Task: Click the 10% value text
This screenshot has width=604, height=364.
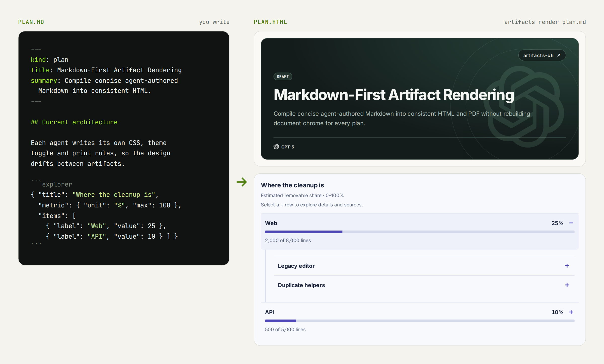Action: click(x=557, y=312)
